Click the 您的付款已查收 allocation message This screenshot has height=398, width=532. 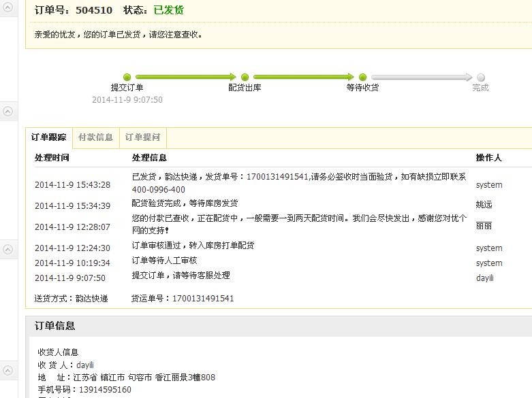pos(299,224)
